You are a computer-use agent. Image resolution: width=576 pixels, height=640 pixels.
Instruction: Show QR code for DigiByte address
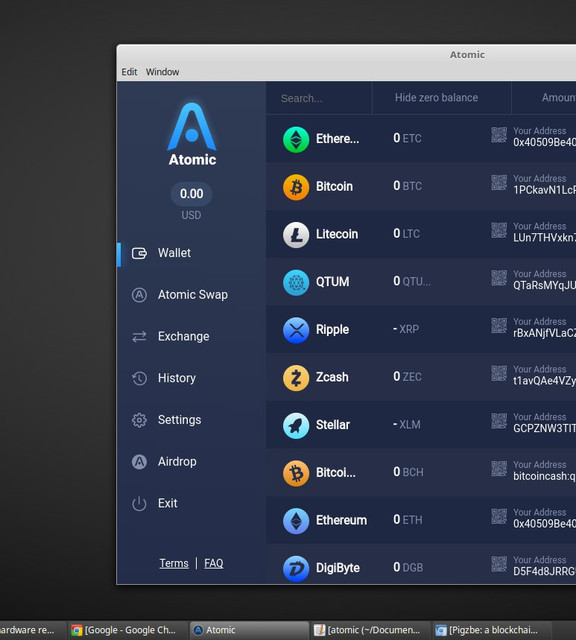[499, 564]
